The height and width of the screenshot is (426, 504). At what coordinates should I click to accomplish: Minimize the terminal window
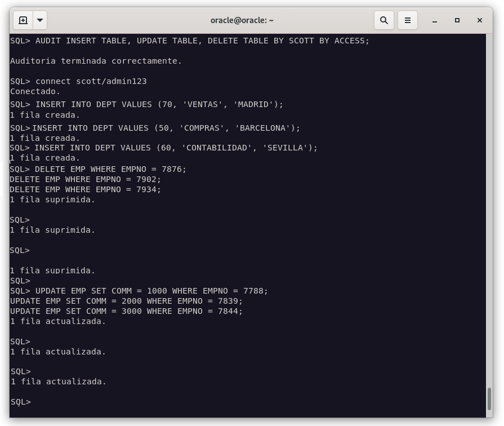click(435, 20)
